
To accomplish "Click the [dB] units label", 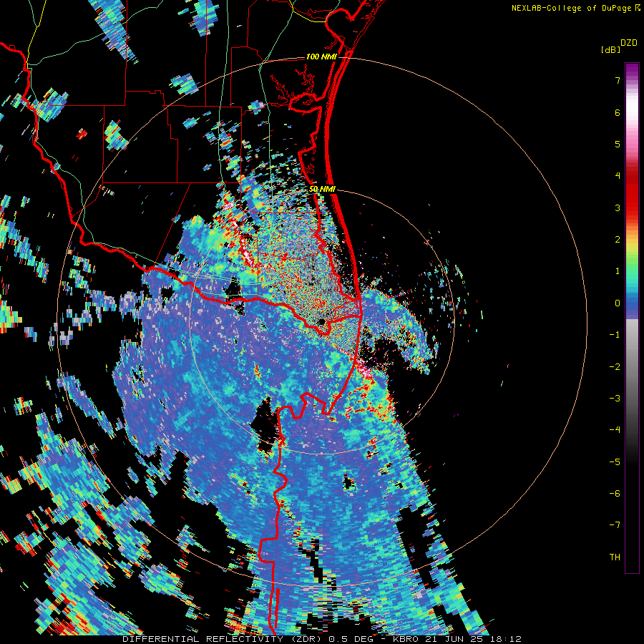I will tap(611, 49).
